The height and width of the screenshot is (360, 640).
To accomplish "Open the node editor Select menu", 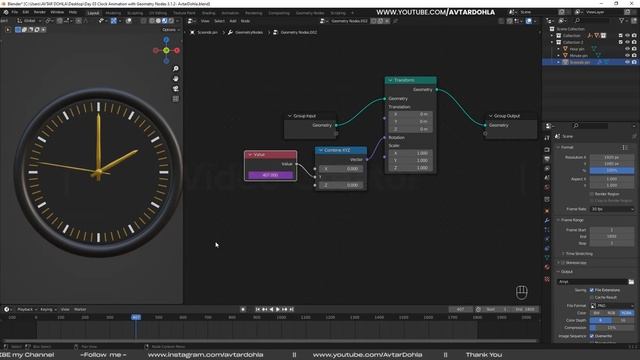I will click(219, 21).
